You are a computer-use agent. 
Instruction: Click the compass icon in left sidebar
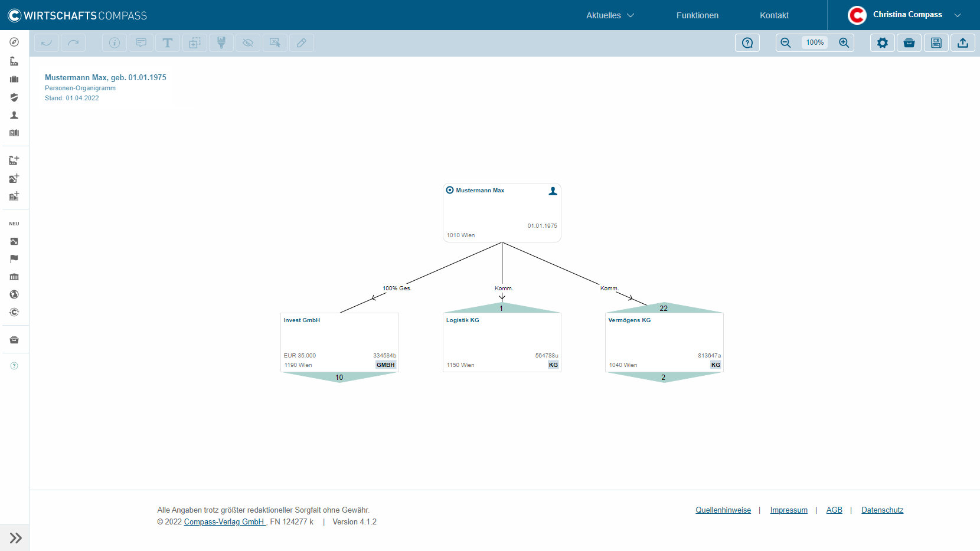pos(14,42)
